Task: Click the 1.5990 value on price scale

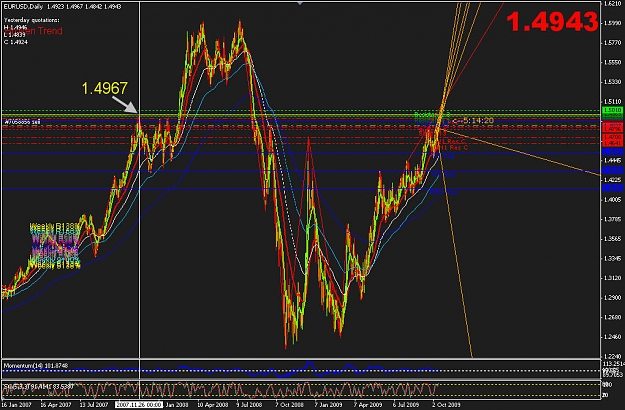Action: 613,23
